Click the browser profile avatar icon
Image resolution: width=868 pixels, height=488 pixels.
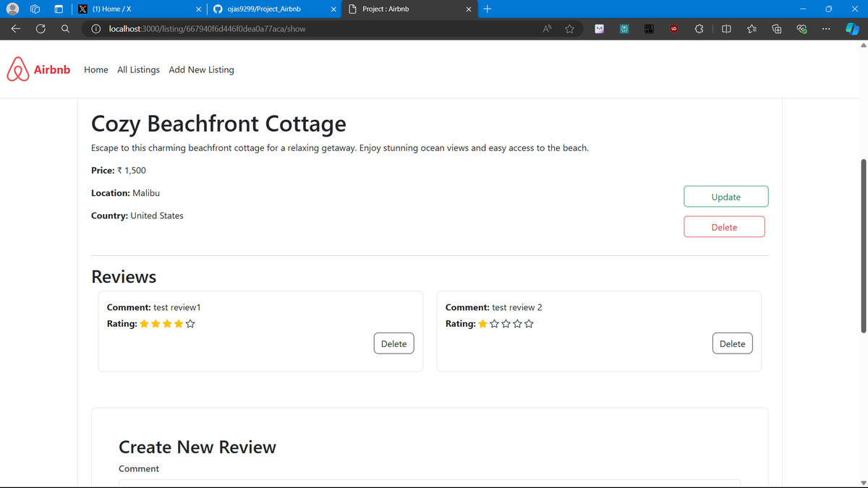[12, 9]
